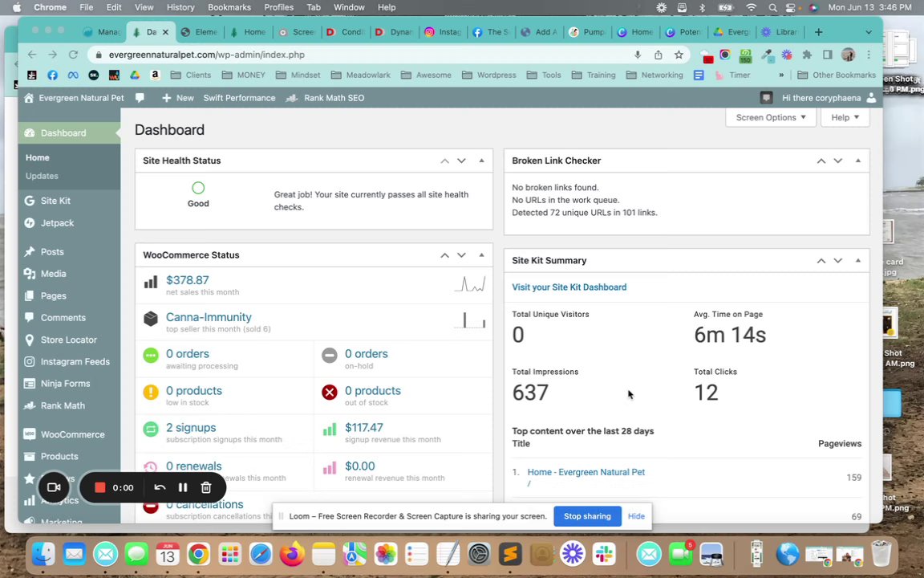
Task: Open Rank Math in sidebar
Action: point(63,405)
